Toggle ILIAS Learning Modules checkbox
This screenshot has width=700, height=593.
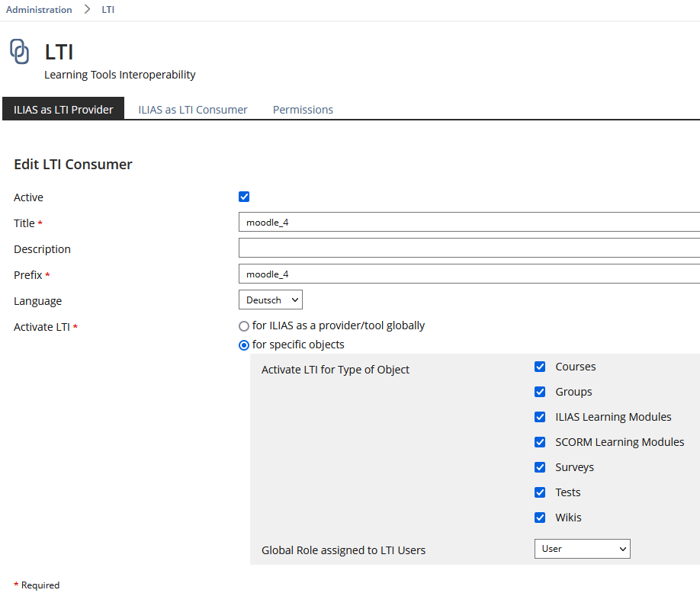point(540,417)
